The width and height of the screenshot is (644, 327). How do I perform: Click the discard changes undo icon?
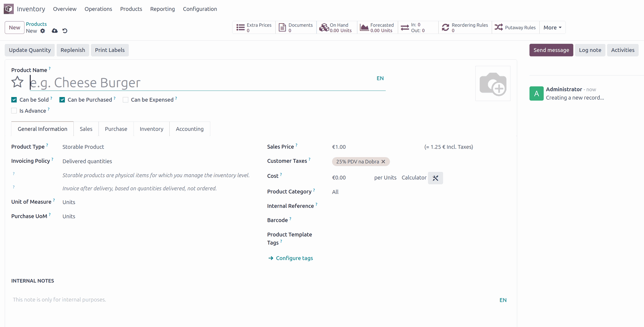tap(65, 31)
